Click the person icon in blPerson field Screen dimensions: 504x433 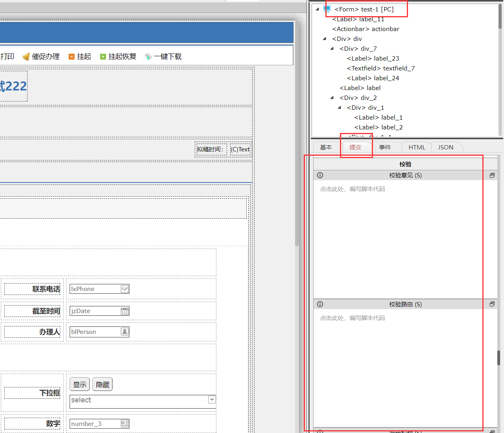tap(124, 332)
